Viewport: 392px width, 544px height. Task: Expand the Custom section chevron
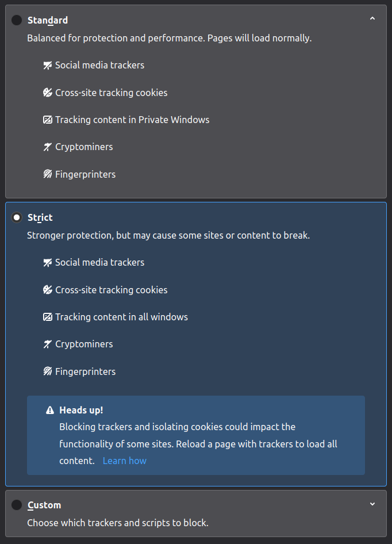click(372, 504)
